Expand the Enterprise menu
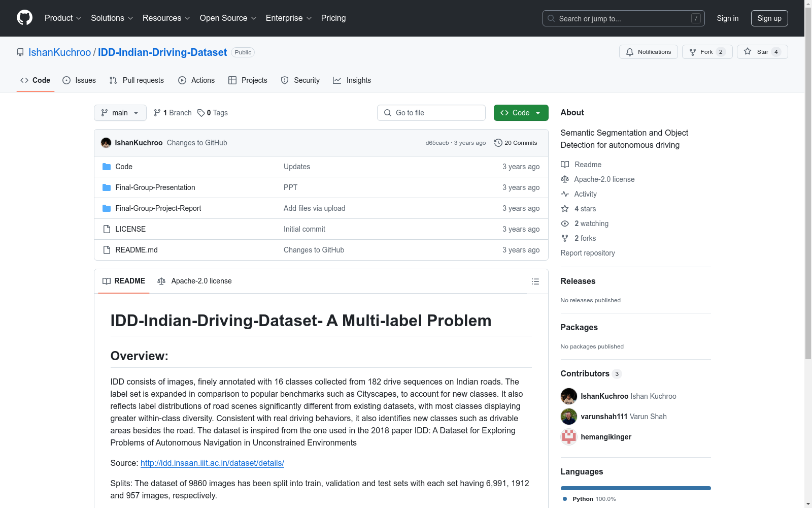Screen dimensions: 812x508 289,18
